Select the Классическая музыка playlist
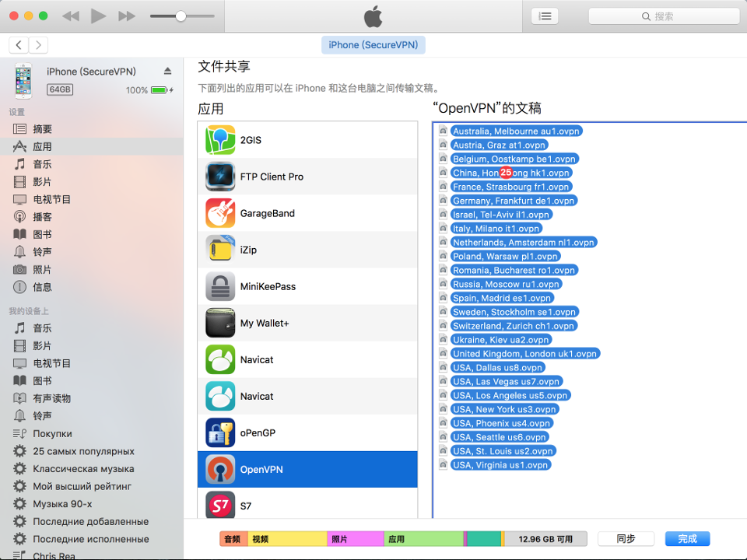Viewport: 747px width, 560px height. pyautogui.click(x=92, y=468)
